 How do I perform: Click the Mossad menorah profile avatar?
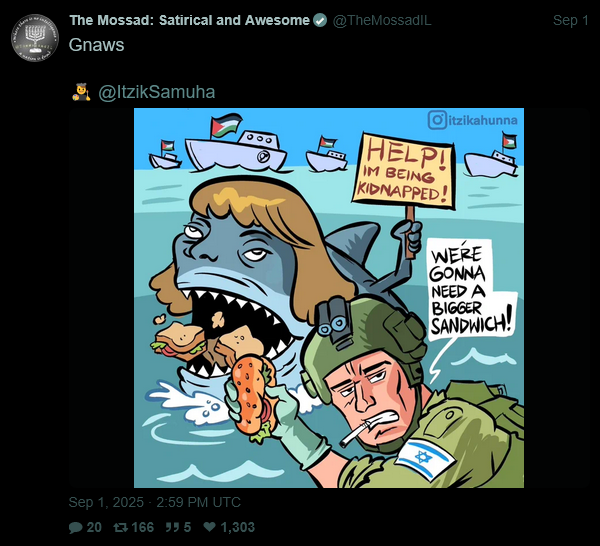pos(35,38)
